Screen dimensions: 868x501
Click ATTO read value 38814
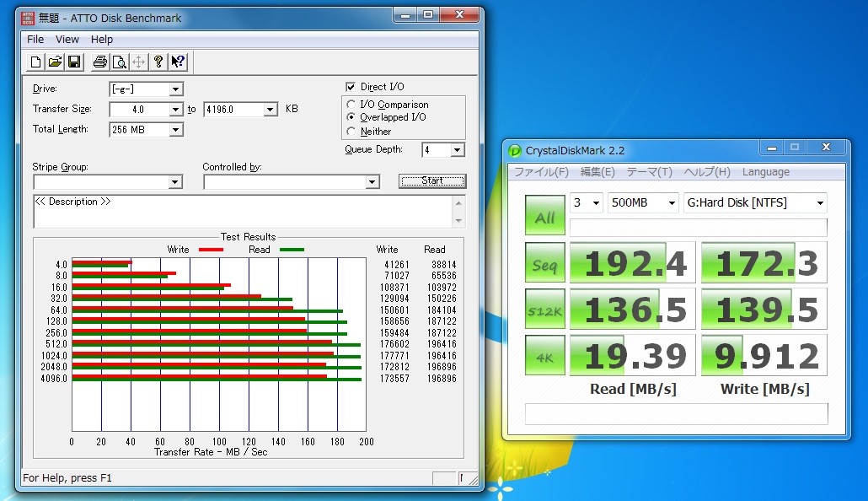[x=444, y=265]
